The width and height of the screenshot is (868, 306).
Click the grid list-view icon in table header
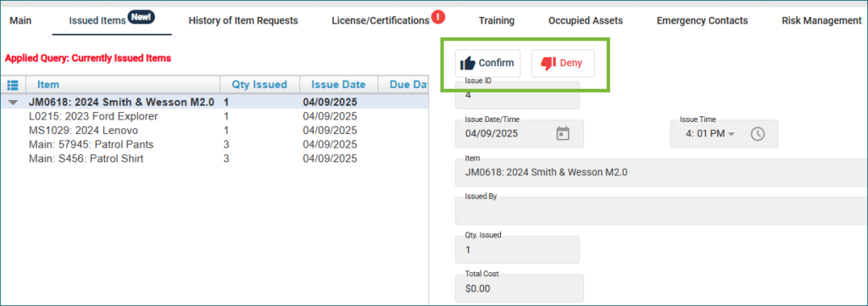point(13,85)
